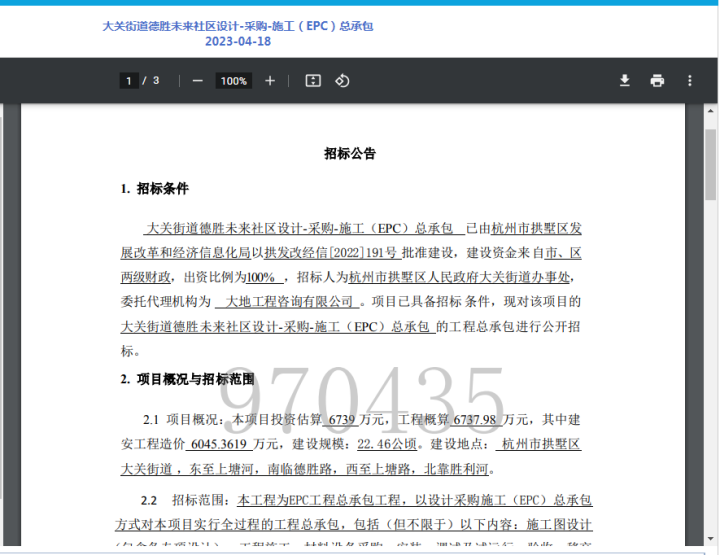This screenshot has height=555, width=720.
Task: Download the PDF file
Action: click(x=624, y=81)
